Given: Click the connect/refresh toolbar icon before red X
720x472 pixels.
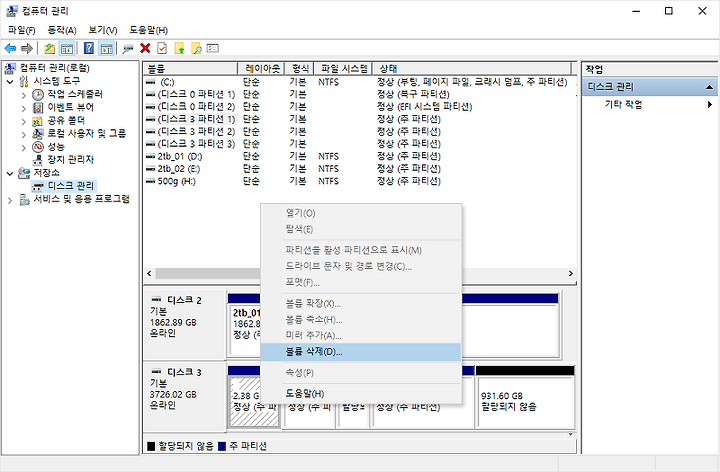Looking at the screenshot, I should [x=128, y=48].
